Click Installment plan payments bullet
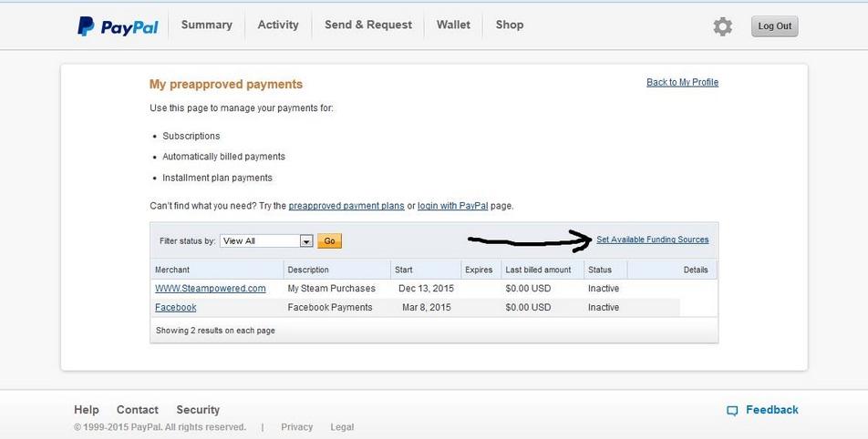Image resolution: width=868 pixels, height=439 pixels. pos(217,178)
